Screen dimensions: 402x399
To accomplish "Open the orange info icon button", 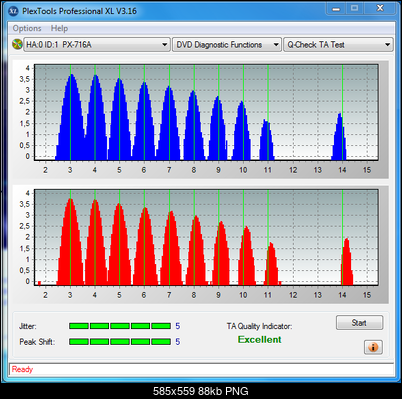I will [x=373, y=347].
